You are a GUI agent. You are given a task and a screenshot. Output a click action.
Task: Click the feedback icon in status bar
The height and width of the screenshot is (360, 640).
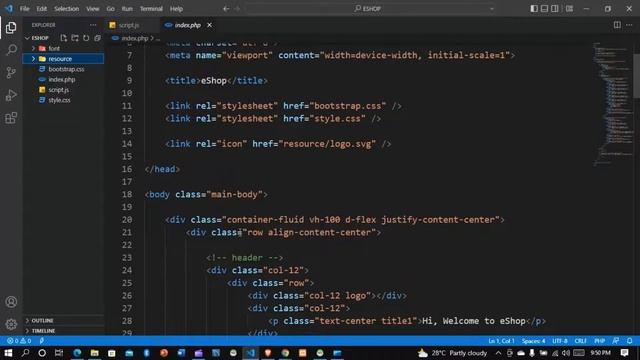click(616, 341)
